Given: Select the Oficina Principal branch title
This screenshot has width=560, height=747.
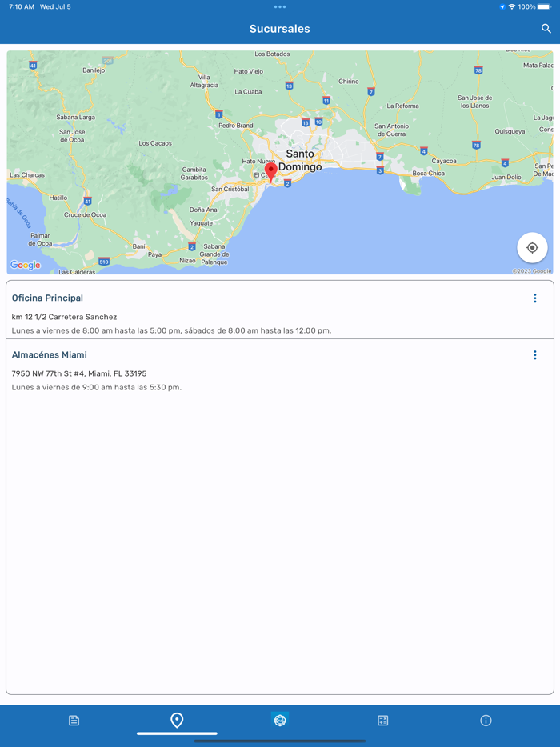Looking at the screenshot, I should (47, 298).
